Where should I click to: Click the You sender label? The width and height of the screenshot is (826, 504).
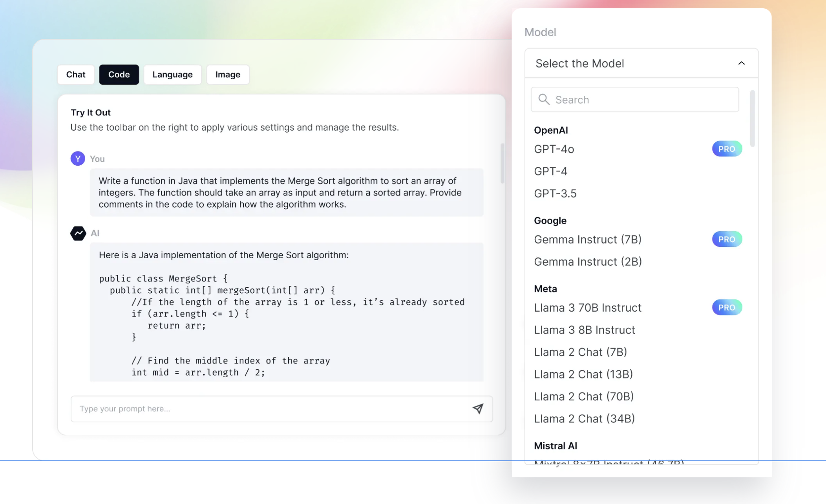pyautogui.click(x=97, y=159)
